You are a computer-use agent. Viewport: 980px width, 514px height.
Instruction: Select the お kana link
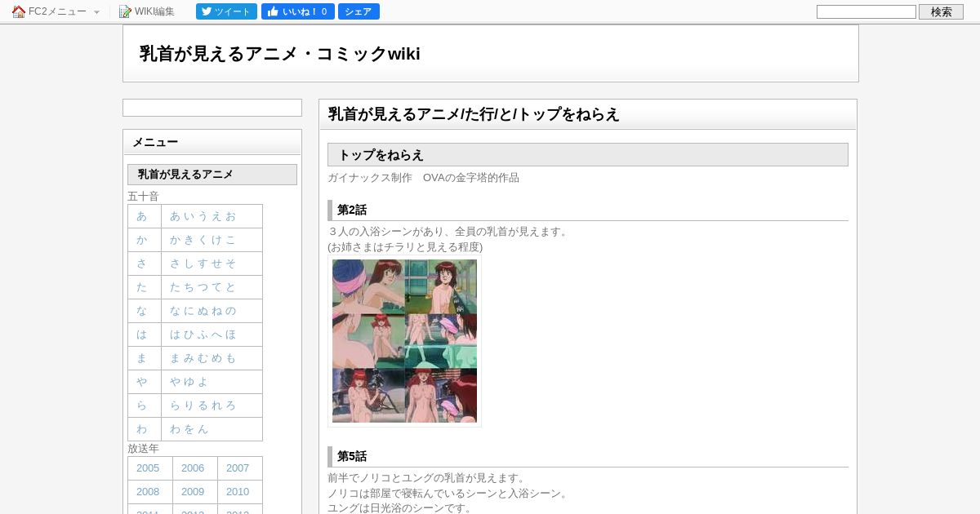230,216
